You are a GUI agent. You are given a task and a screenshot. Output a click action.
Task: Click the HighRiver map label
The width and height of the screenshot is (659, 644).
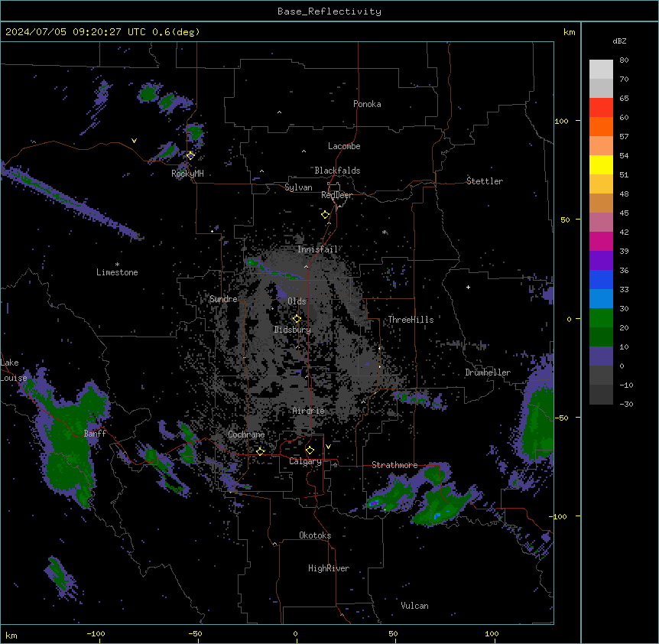coord(329,568)
